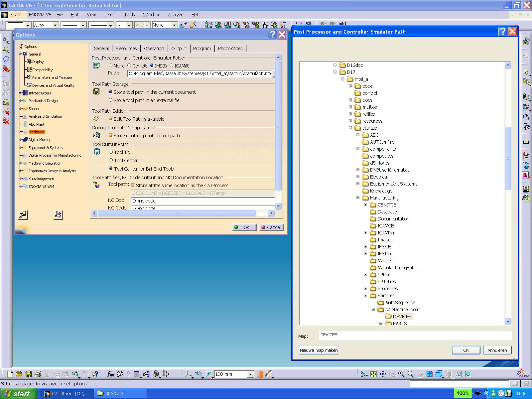Click the Save icon in right vertical toolbar

tap(526, 189)
